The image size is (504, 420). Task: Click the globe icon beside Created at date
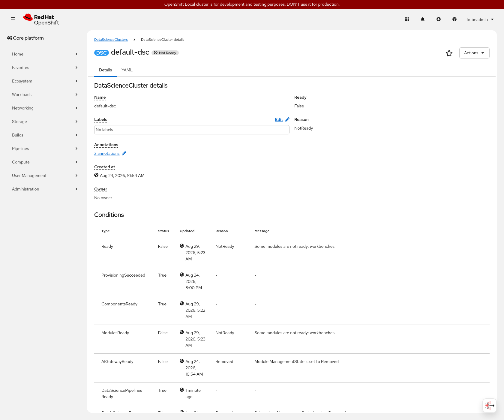click(x=96, y=175)
